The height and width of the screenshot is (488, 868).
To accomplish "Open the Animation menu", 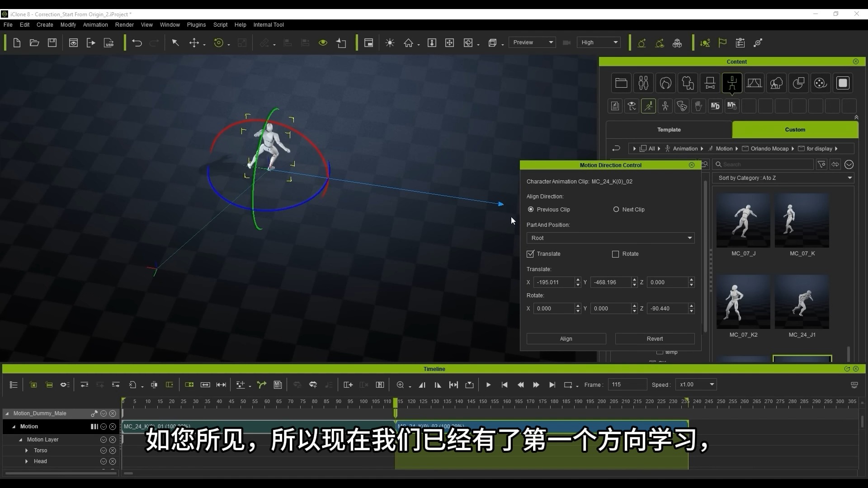I will coord(95,25).
